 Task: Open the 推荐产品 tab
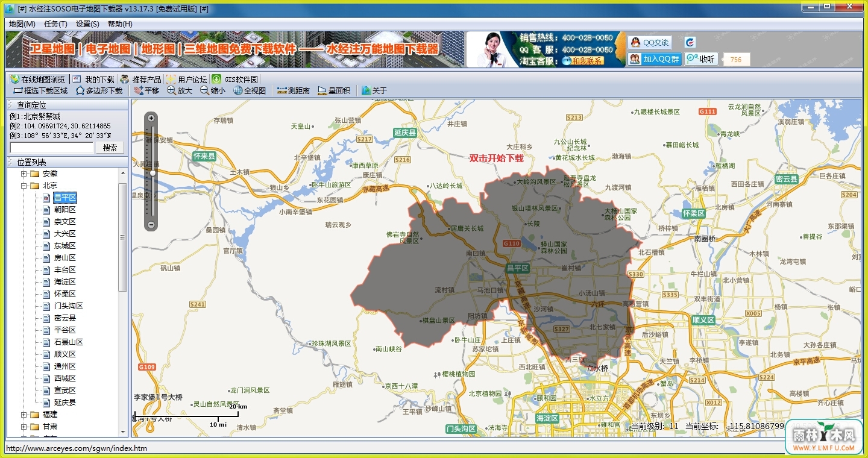click(x=140, y=80)
